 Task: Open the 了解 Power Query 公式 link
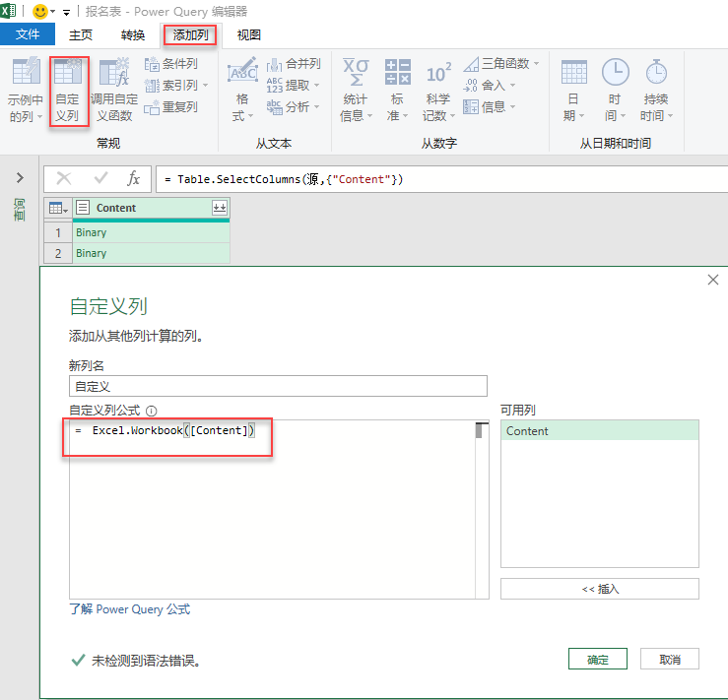(129, 609)
